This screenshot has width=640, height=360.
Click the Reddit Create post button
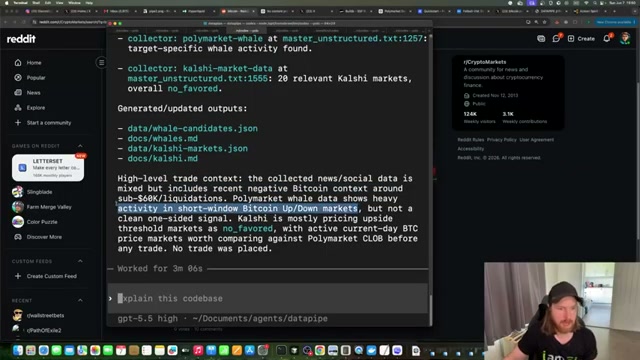click(x=581, y=38)
